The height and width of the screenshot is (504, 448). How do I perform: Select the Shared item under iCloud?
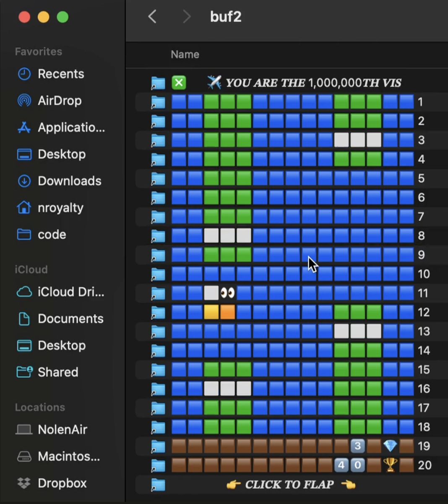(57, 372)
